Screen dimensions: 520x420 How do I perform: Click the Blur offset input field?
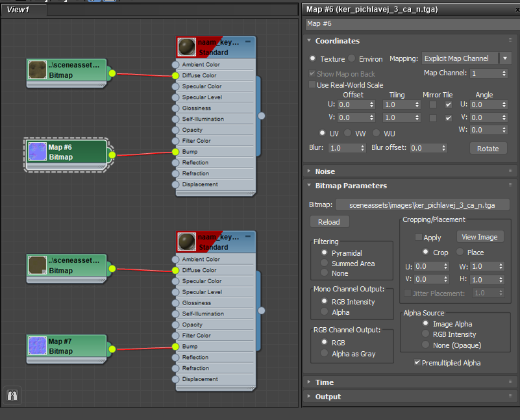425,148
